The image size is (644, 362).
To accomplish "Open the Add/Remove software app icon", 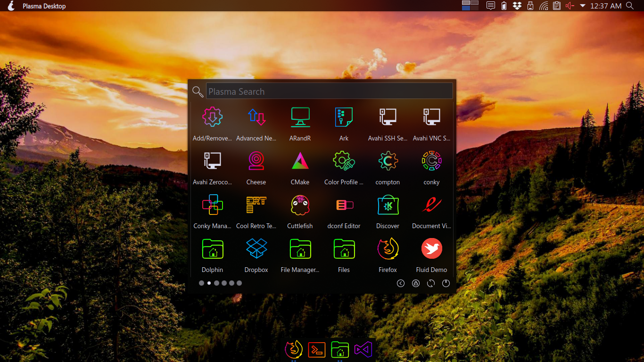I will pyautogui.click(x=212, y=117).
